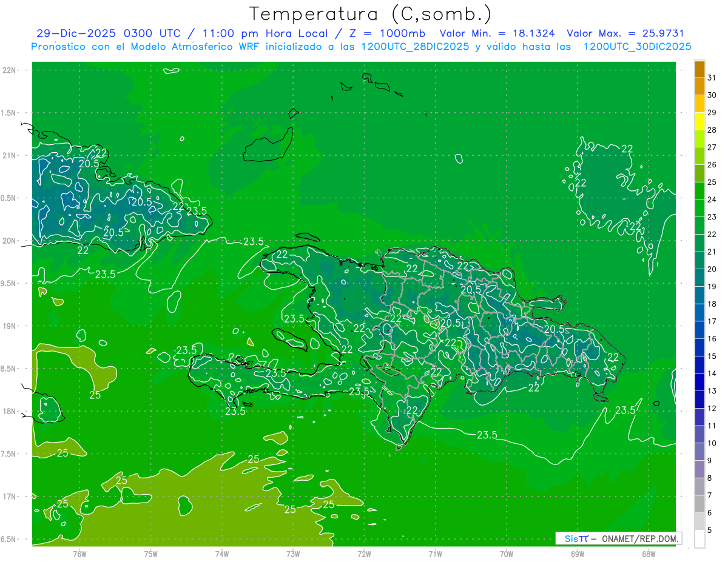Click the latitude axis label "17N"
The width and height of the screenshot is (728, 562).
pos(9,497)
